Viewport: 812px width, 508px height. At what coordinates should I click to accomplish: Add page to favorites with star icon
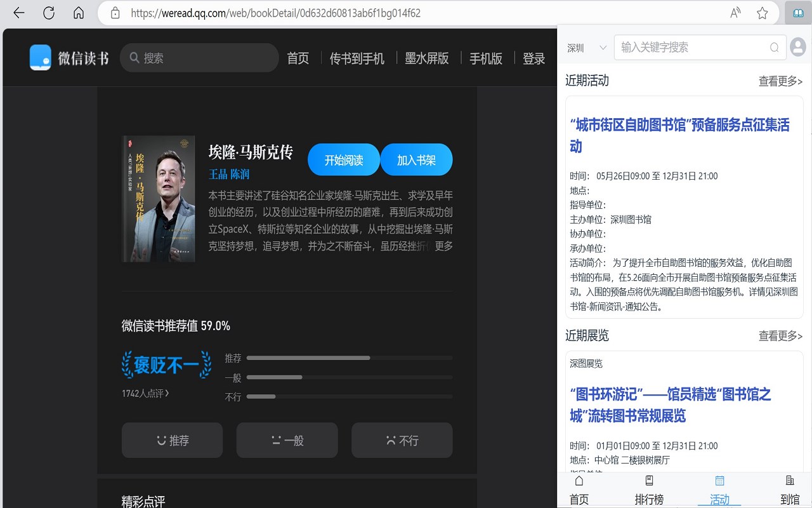coord(763,13)
